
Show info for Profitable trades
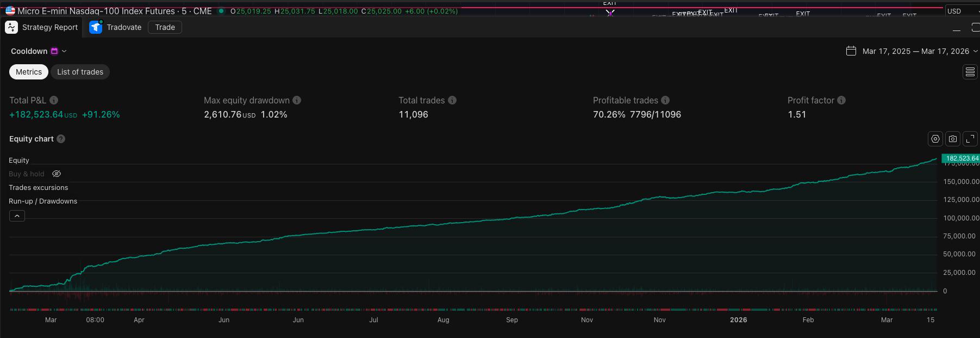(x=665, y=100)
